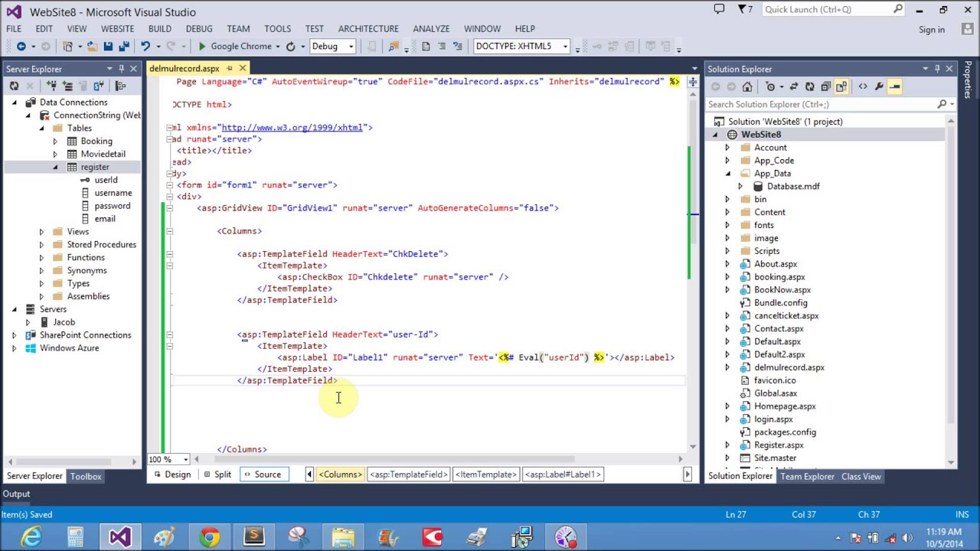This screenshot has height=551, width=980.
Task: Toggle Preview Selected Items in Solution Explorer
Action: click(x=895, y=86)
